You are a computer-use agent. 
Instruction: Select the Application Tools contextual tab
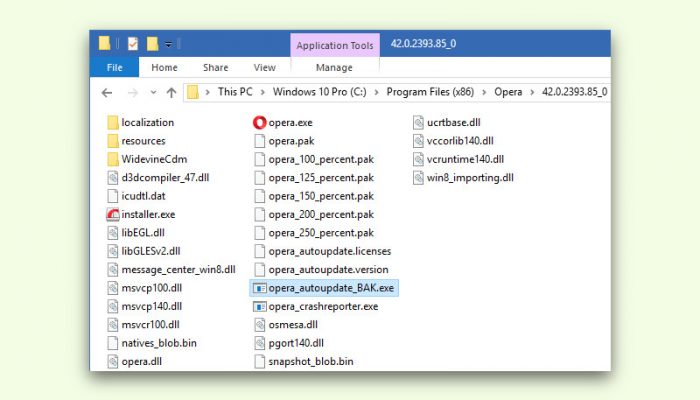335,45
